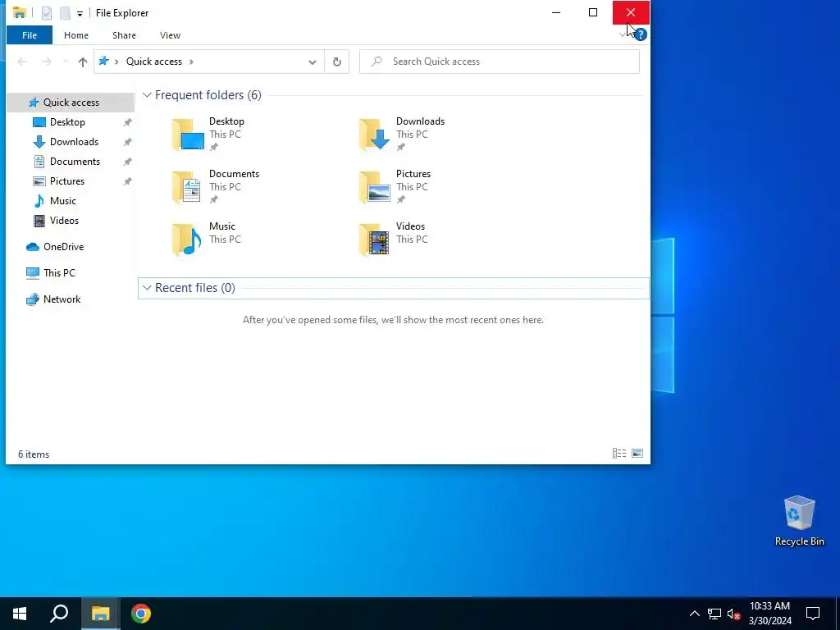Select the Recycle Bin desktop icon

tap(799, 521)
